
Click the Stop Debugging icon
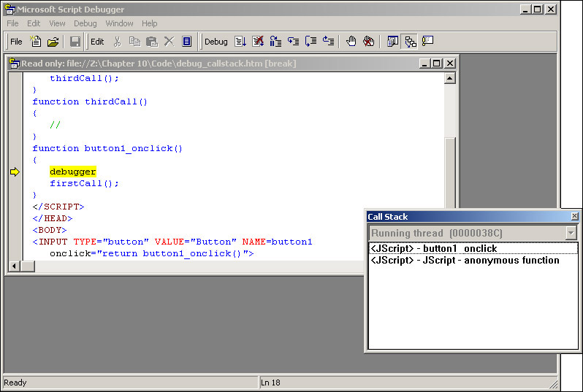tap(258, 42)
